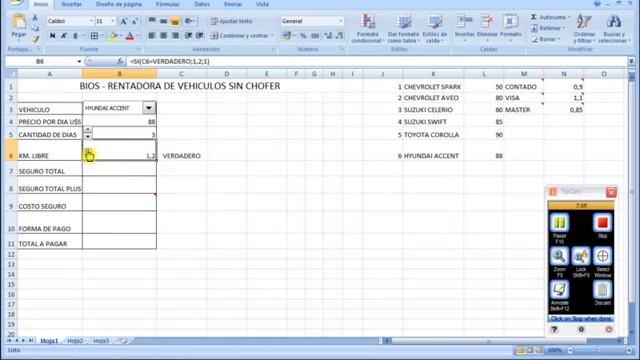Viewport: 640px width, 360px height.
Task: Click the Ajustar texto button
Action: click(x=231, y=21)
